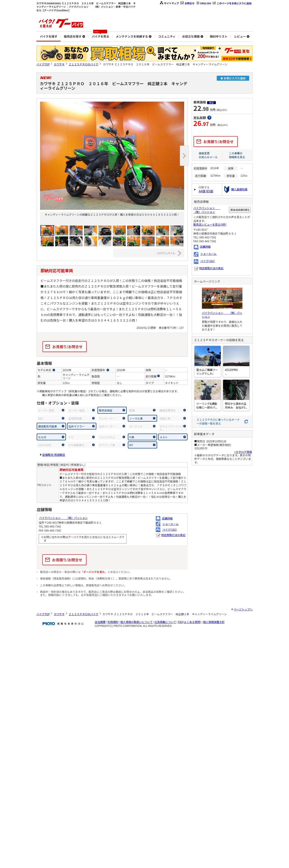Screen dimensions: 289x868
Task: Click help icon on 販売店保証 equipment tag
Action: 124,410
